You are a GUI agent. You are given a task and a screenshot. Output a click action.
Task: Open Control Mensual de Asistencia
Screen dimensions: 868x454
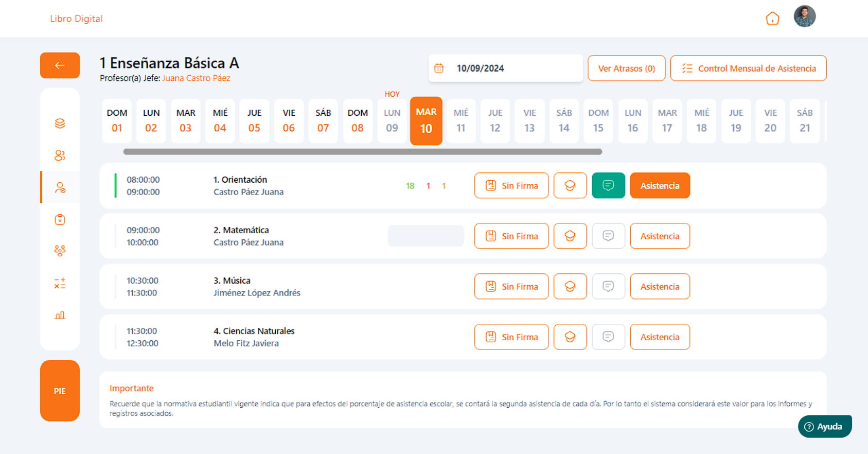tap(748, 68)
